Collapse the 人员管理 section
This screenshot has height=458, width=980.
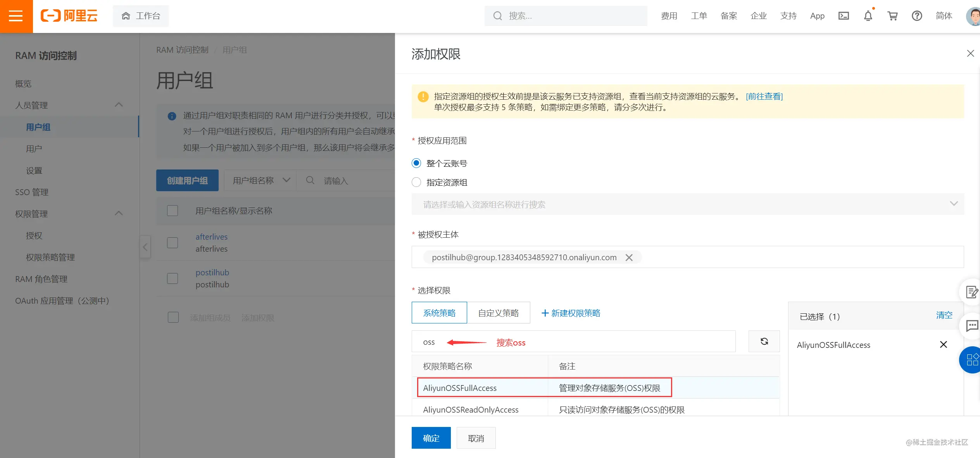point(119,105)
